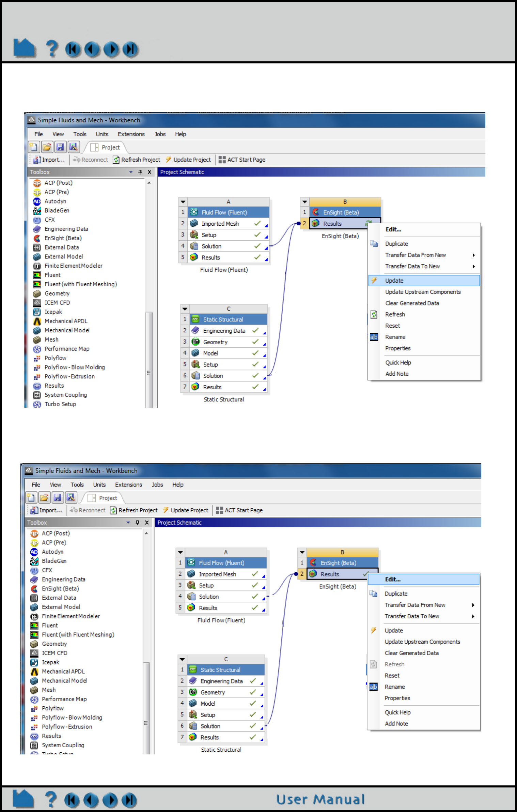This screenshot has height=812, width=517.
Task: Click the Toolbox scrollbar in the first screenshot
Action: pos(149,360)
